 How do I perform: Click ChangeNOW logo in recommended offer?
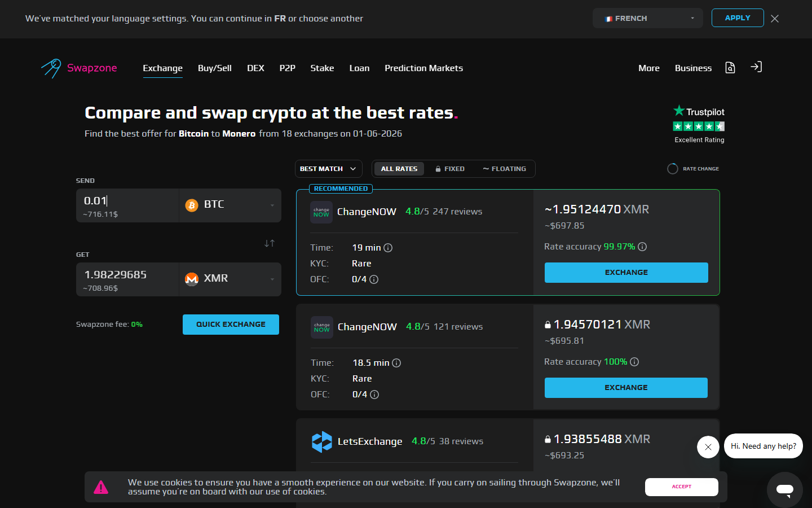pyautogui.click(x=321, y=212)
